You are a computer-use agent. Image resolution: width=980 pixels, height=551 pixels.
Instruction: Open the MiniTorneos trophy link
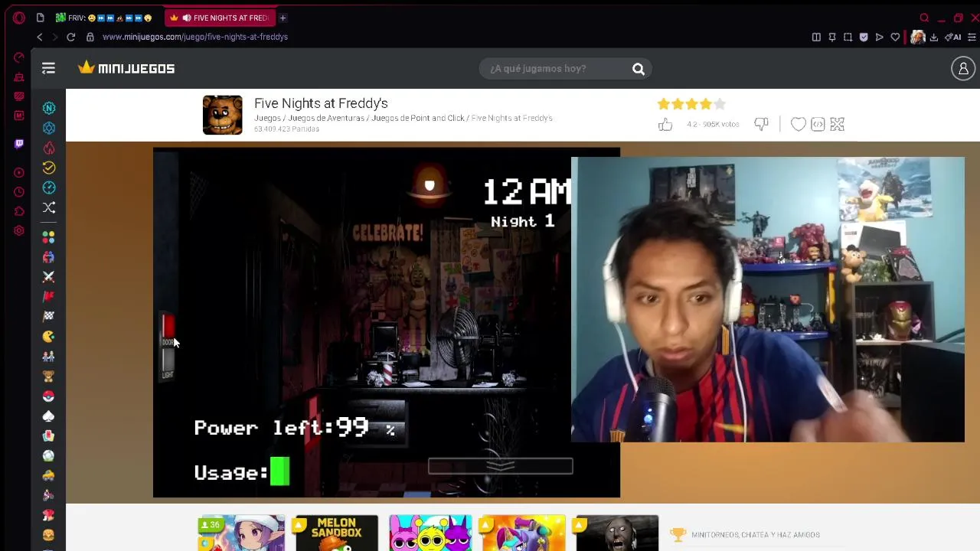pos(744,535)
